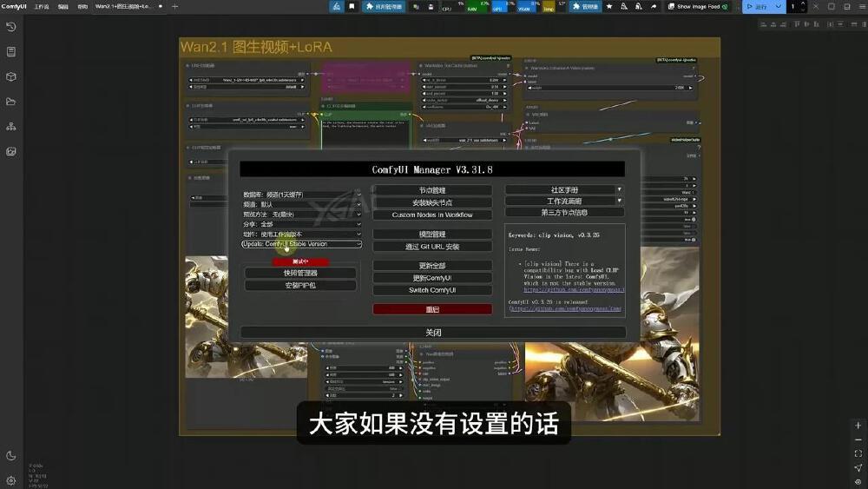This screenshot has height=489, width=868.
Task: Open the ComfyUI v0.3.26 release link
Action: click(x=565, y=308)
